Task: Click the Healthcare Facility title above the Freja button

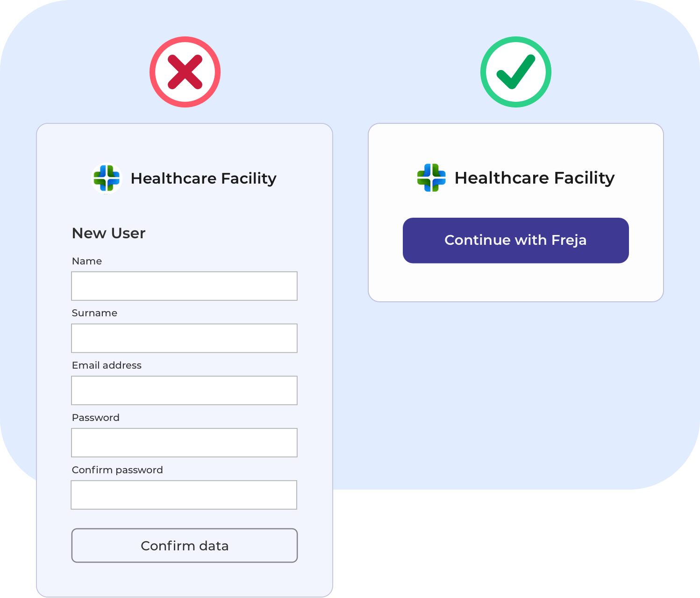Action: point(534,178)
